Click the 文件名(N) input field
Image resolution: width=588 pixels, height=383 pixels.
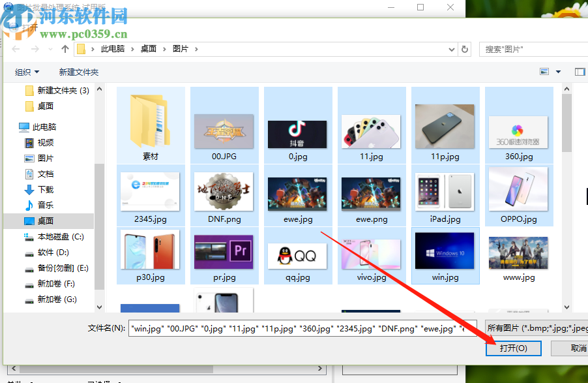(x=302, y=329)
